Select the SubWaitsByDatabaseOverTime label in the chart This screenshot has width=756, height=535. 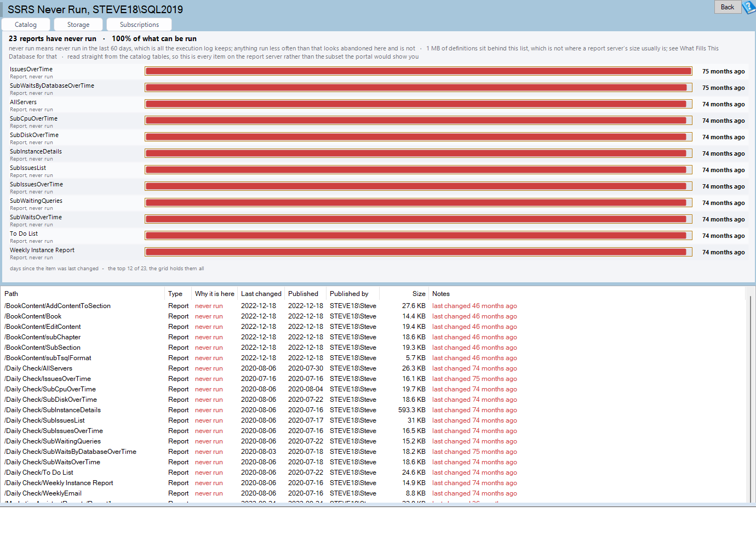[x=52, y=86]
